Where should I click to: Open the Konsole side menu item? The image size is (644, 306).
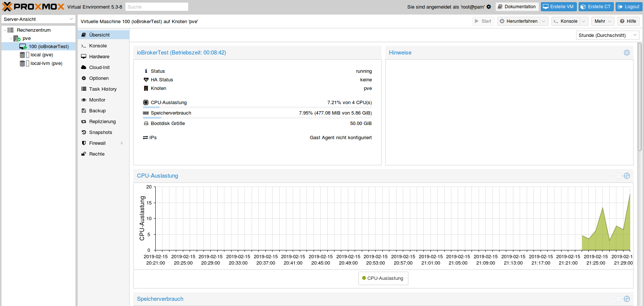point(103,46)
